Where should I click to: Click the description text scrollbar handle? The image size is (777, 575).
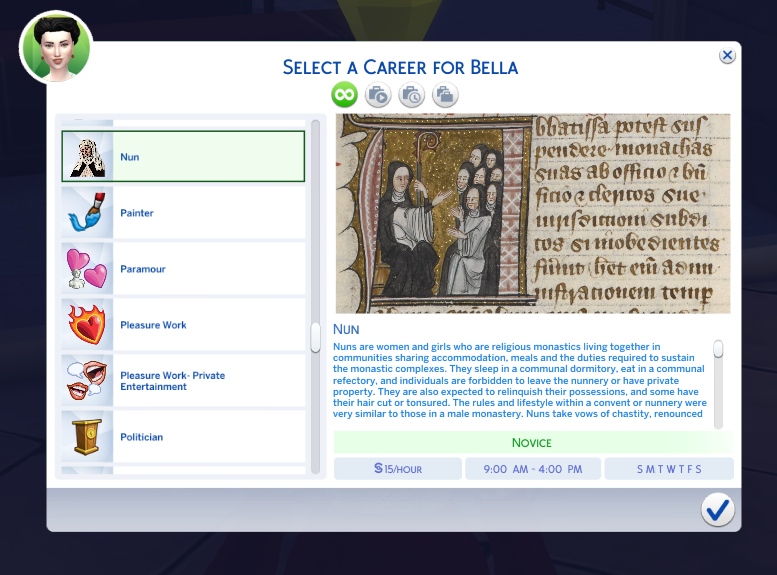pyautogui.click(x=718, y=349)
